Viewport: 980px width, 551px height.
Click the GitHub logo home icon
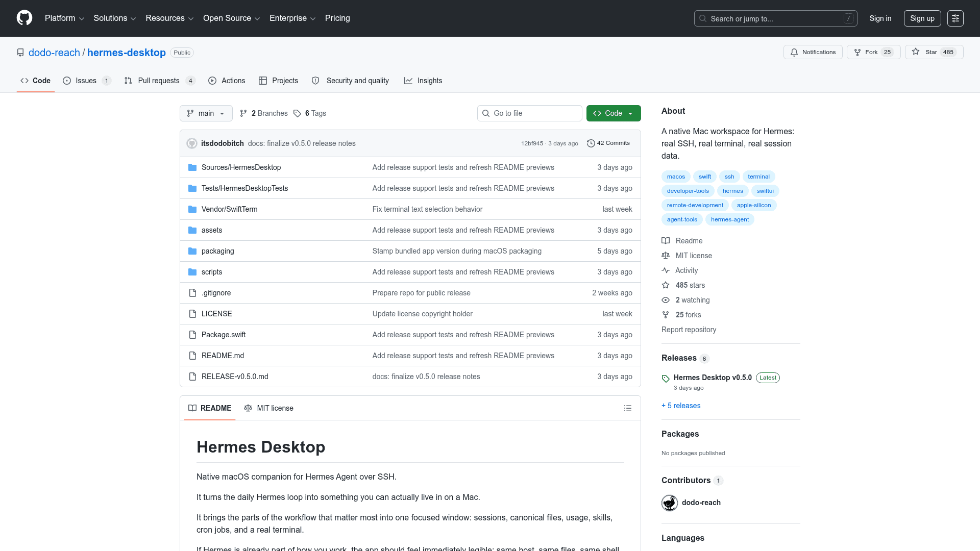coord(24,18)
